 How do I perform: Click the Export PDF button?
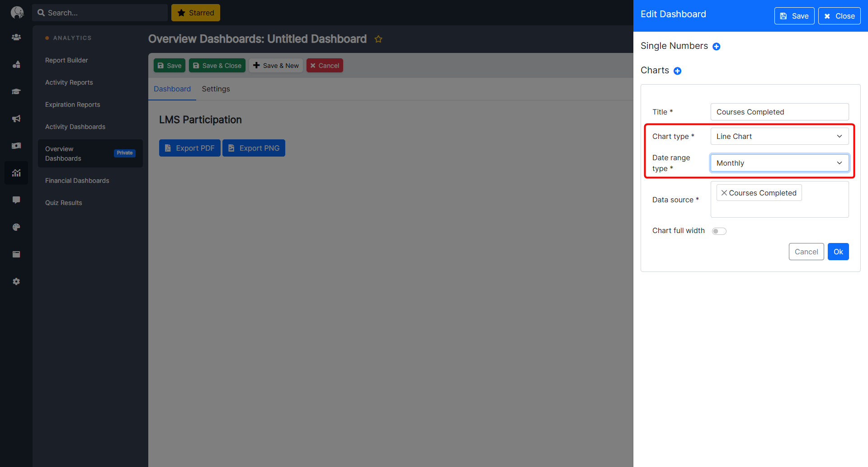[x=190, y=148]
